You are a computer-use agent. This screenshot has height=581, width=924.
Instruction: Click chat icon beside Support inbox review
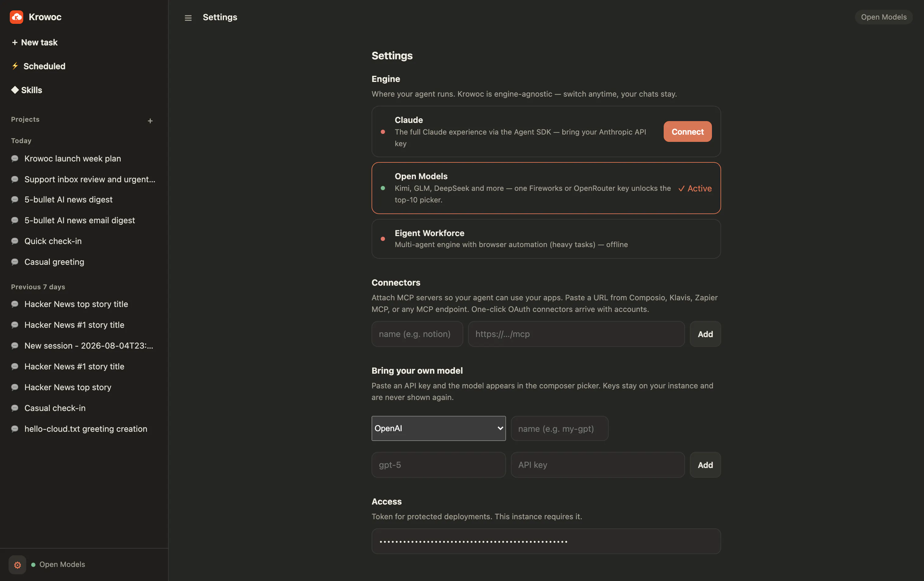(x=15, y=179)
